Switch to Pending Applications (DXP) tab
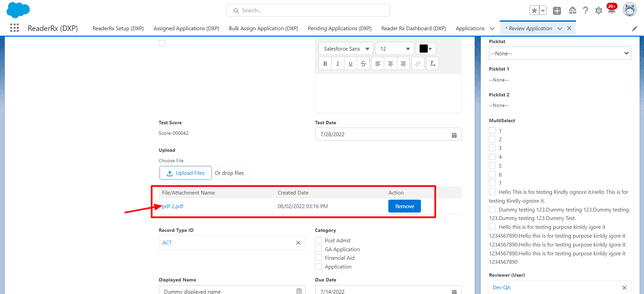This screenshot has height=294, width=644. click(x=339, y=29)
